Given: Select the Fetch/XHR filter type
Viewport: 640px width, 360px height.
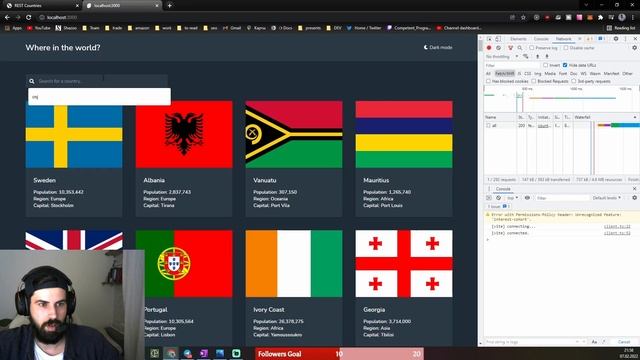Looking at the screenshot, I should point(504,73).
